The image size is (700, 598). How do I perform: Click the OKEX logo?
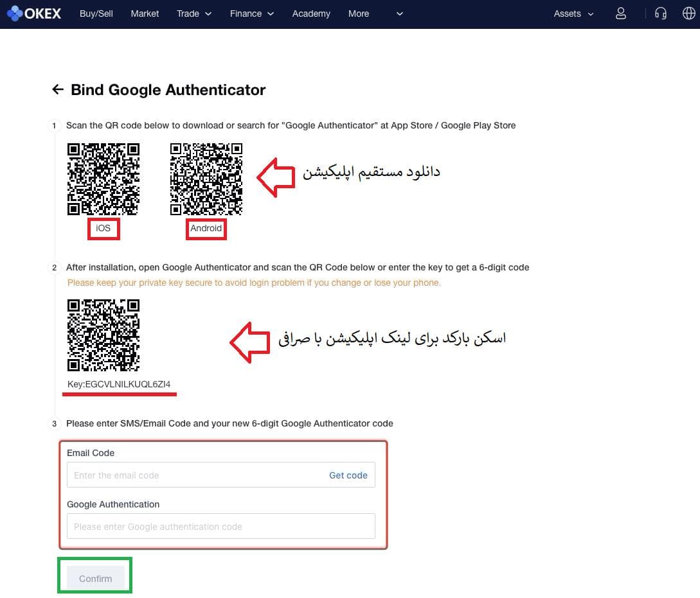34,13
